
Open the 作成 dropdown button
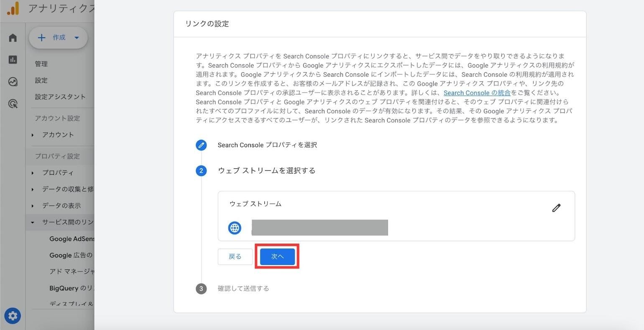coord(58,38)
